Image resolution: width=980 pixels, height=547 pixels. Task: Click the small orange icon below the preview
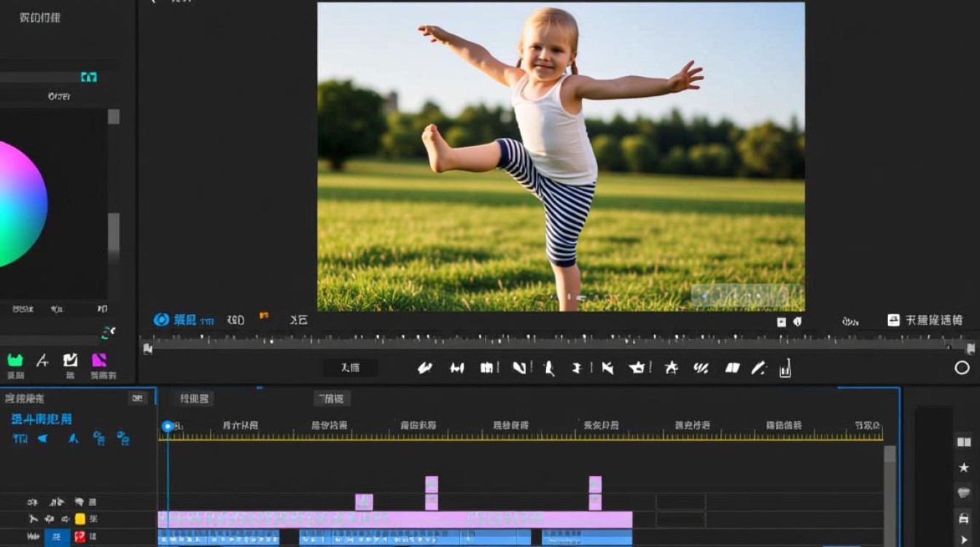pos(264,316)
